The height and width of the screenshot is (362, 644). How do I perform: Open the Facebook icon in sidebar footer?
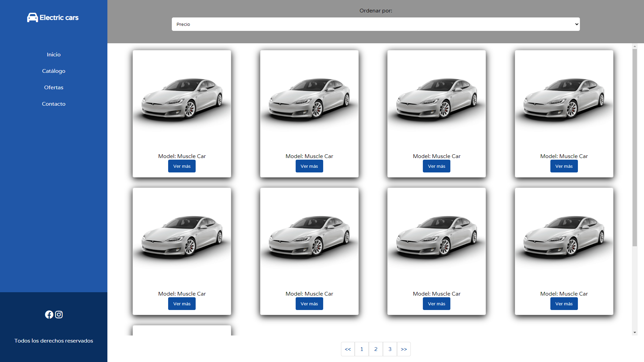coord(49,314)
